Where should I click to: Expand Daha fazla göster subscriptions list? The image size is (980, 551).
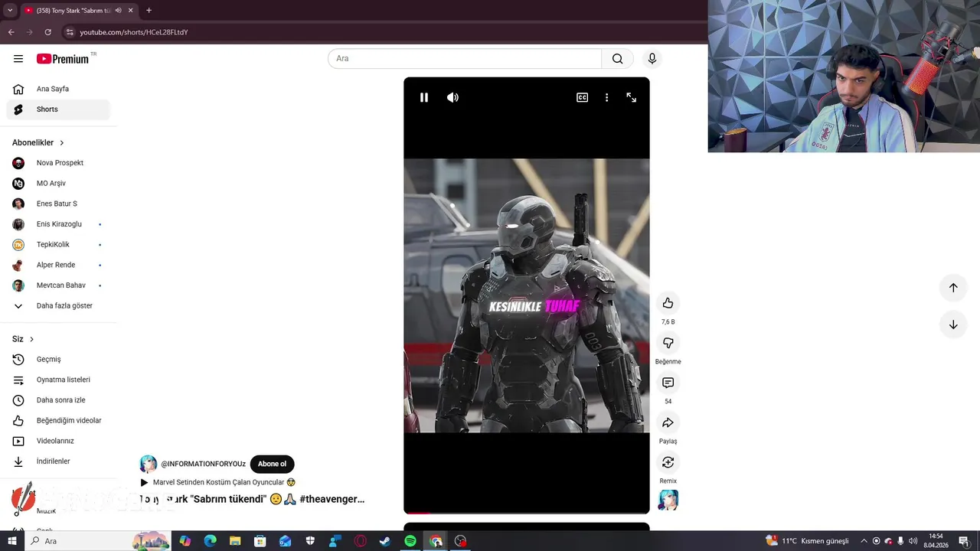(x=58, y=306)
